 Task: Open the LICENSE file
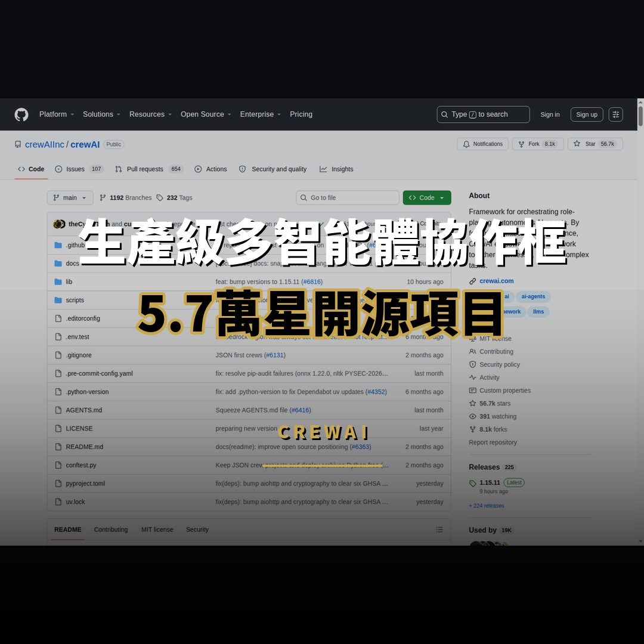pos(79,428)
